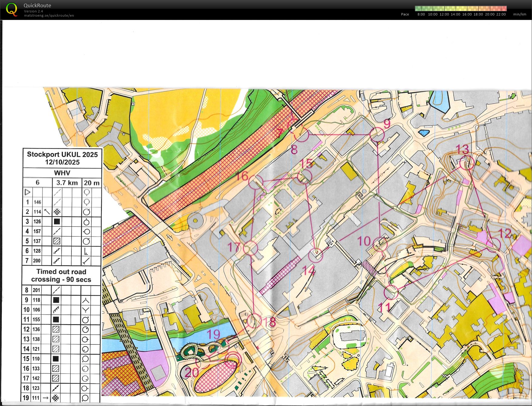Click the pace color gradient bar
532x406 pixels.
pos(460,8)
